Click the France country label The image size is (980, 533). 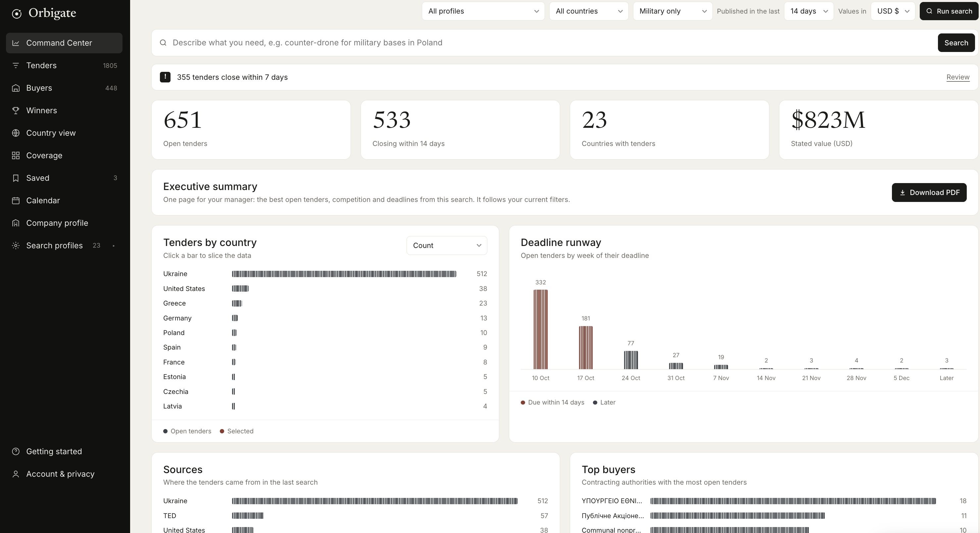[174, 362]
